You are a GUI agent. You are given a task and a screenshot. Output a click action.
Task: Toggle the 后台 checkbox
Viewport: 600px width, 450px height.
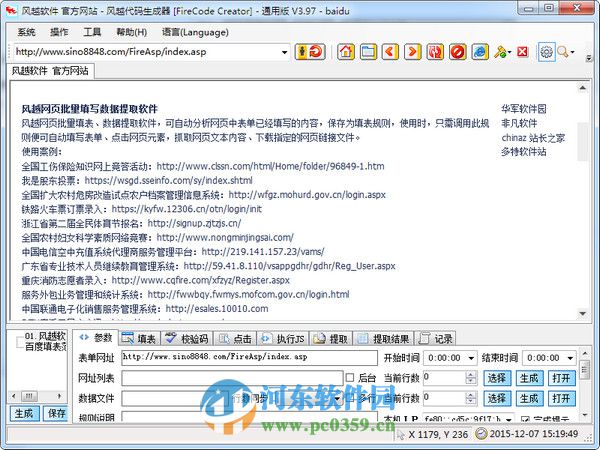[x=350, y=378]
